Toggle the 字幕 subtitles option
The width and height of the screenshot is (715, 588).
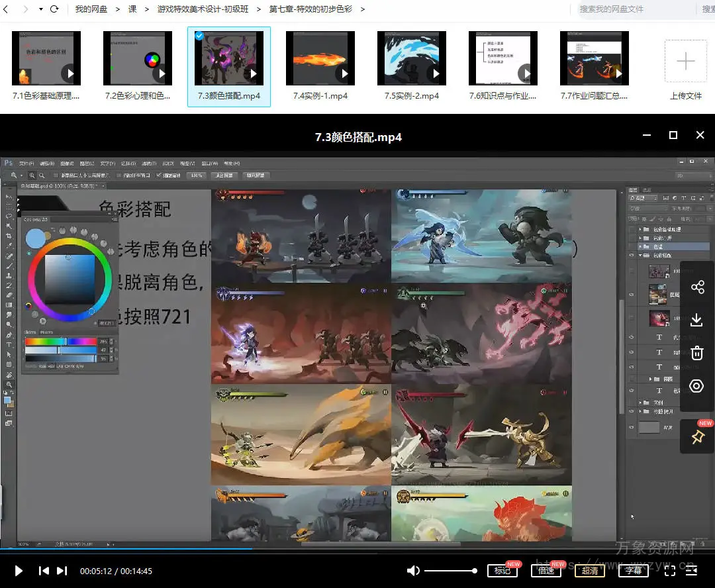(x=633, y=570)
